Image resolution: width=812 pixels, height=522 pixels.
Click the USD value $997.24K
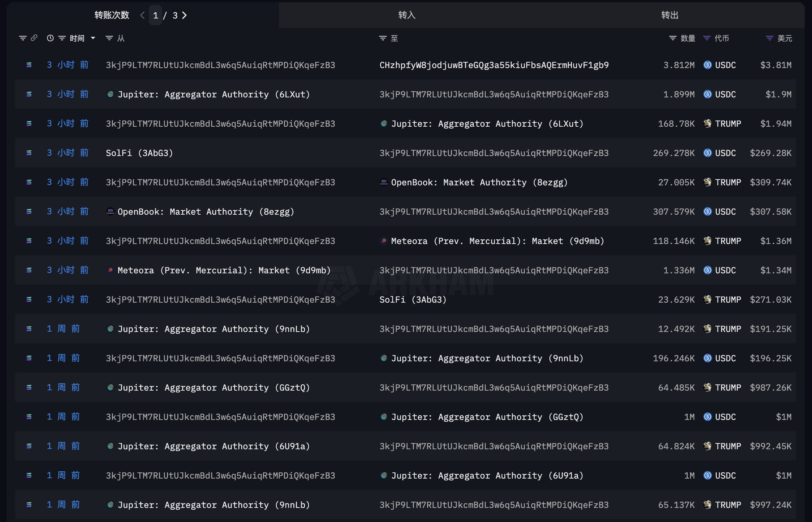tap(771, 505)
